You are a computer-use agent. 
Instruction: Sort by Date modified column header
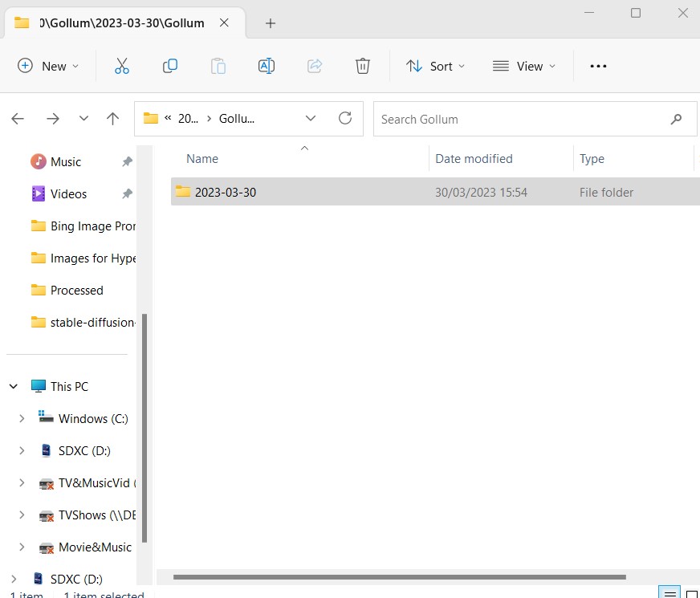(x=474, y=159)
